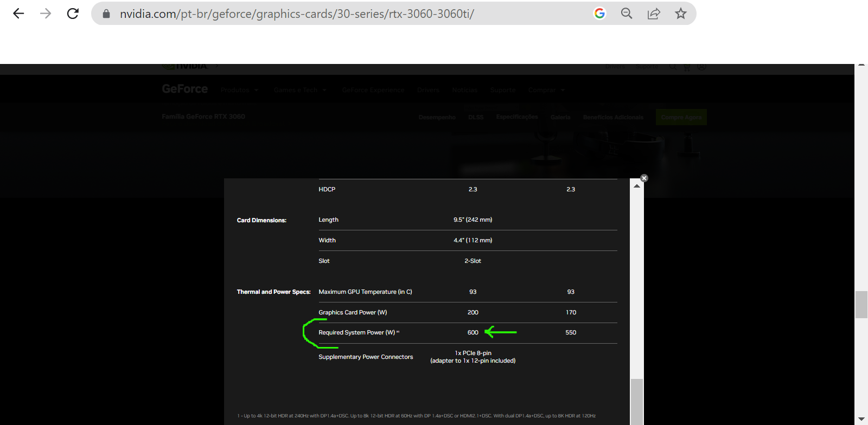868x425 pixels.
Task: Open the zoom magnifier in address bar
Action: pyautogui.click(x=627, y=14)
